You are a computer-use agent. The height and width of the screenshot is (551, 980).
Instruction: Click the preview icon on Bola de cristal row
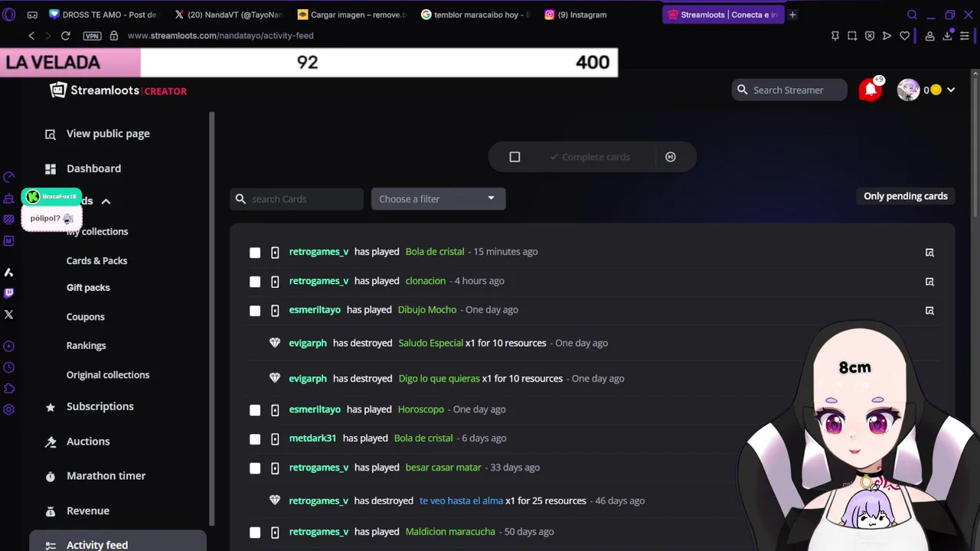[x=929, y=252]
